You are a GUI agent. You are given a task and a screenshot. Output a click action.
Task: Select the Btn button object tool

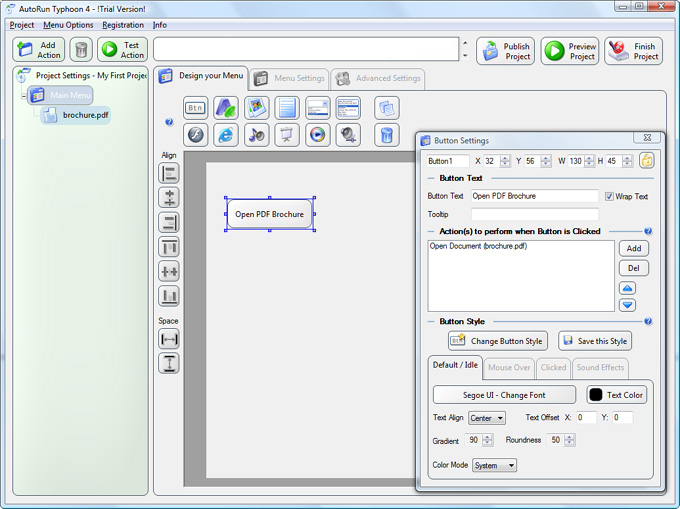tap(196, 108)
